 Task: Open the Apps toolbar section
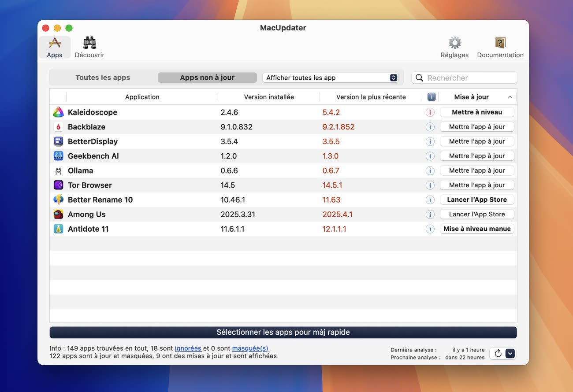pos(55,48)
